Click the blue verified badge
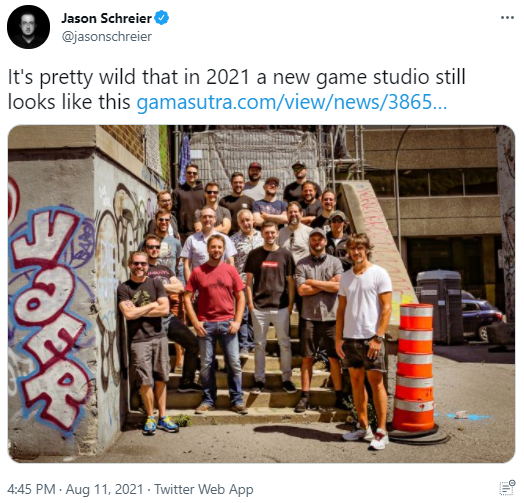Viewport: 524px width, 503px height. pos(161,18)
